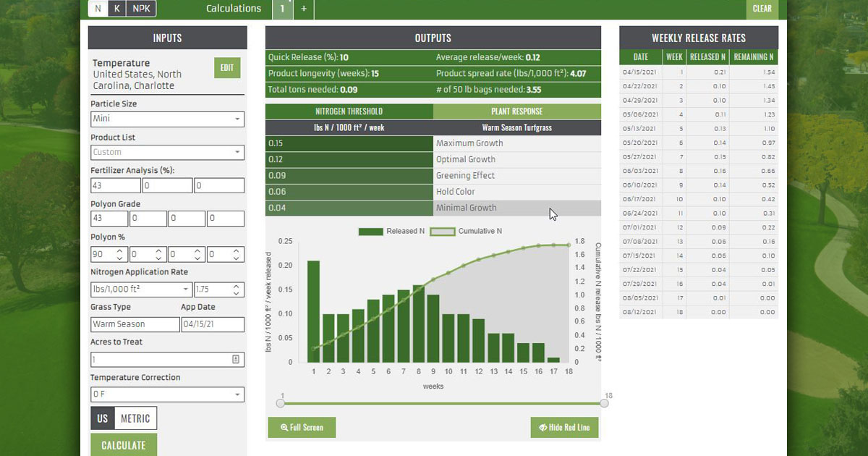Select the K nutrient mode
This screenshot has width=868, height=456.
[116, 9]
